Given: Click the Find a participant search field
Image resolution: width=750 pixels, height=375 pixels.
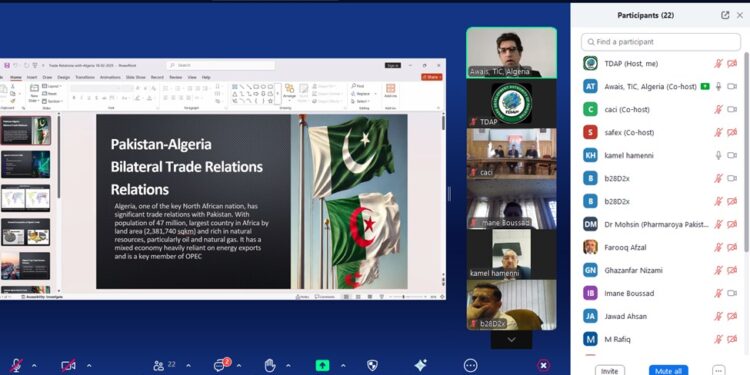Looking at the screenshot, I should tap(661, 42).
